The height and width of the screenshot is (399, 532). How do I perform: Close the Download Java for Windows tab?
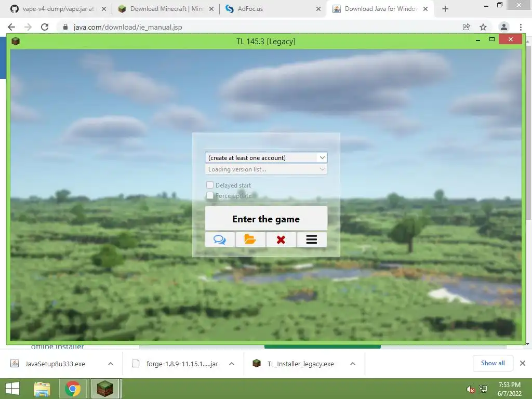pyautogui.click(x=425, y=9)
